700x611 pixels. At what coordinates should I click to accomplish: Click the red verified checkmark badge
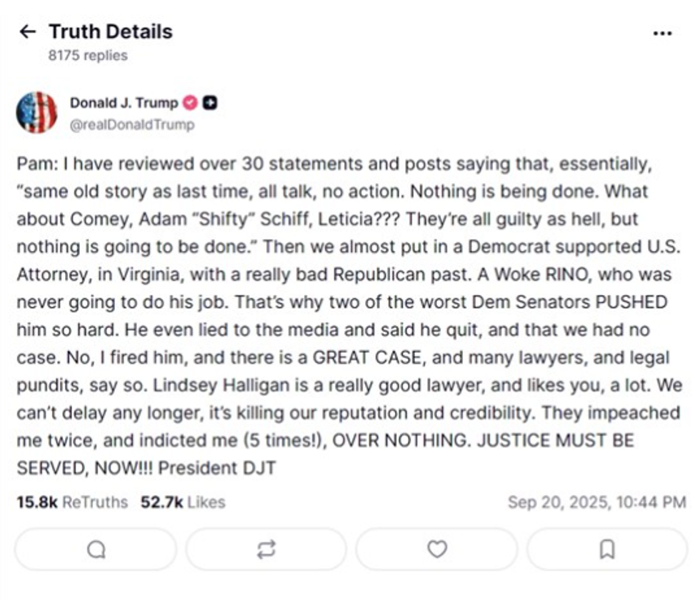point(191,103)
